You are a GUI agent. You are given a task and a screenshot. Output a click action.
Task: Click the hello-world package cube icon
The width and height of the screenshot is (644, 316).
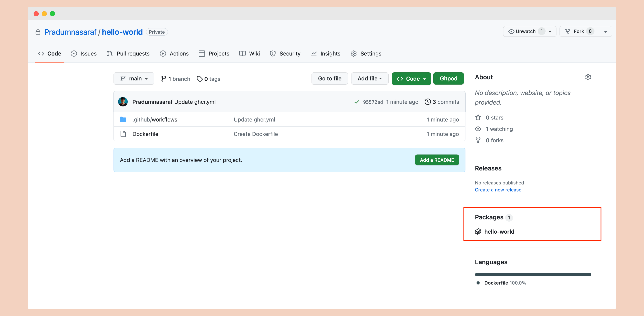478,231
